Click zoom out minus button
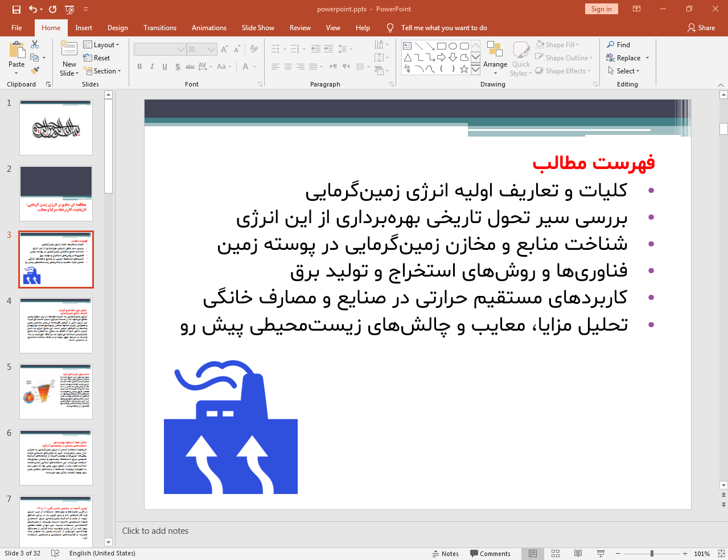 (x=618, y=553)
